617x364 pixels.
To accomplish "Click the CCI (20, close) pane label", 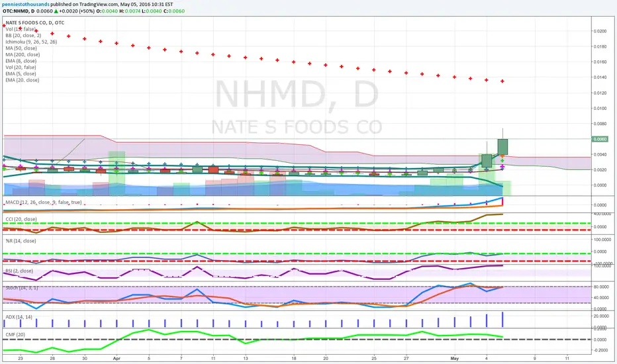I will click(x=21, y=219).
